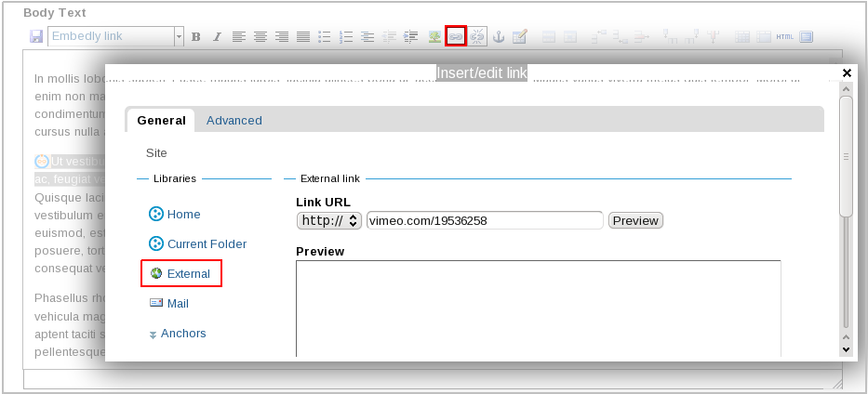Close the Insert/edit link dialog
Viewport: 868px width, 394px height.
coord(847,72)
